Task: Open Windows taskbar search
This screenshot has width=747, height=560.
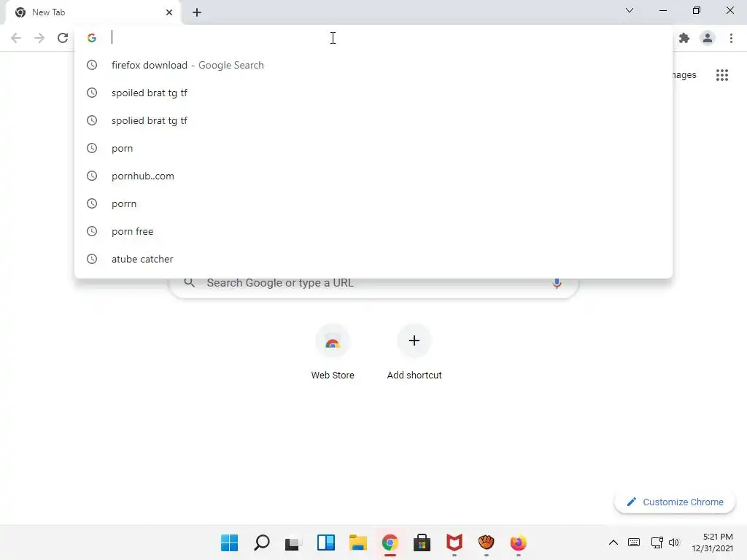Action: pos(262,542)
